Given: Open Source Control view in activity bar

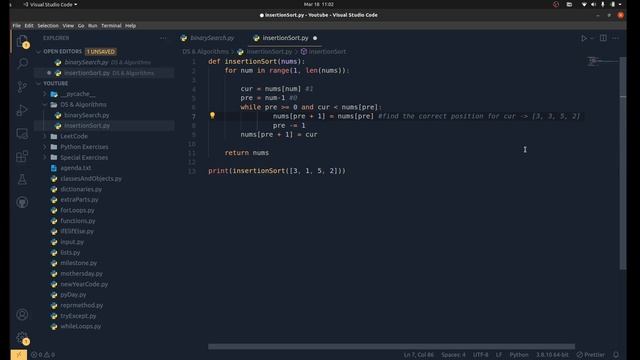Looking at the screenshot, I should point(22,87).
